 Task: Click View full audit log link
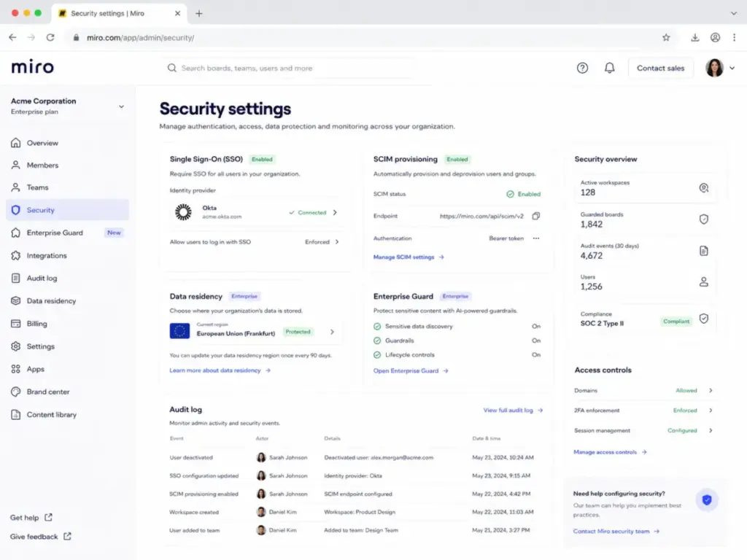click(513, 410)
